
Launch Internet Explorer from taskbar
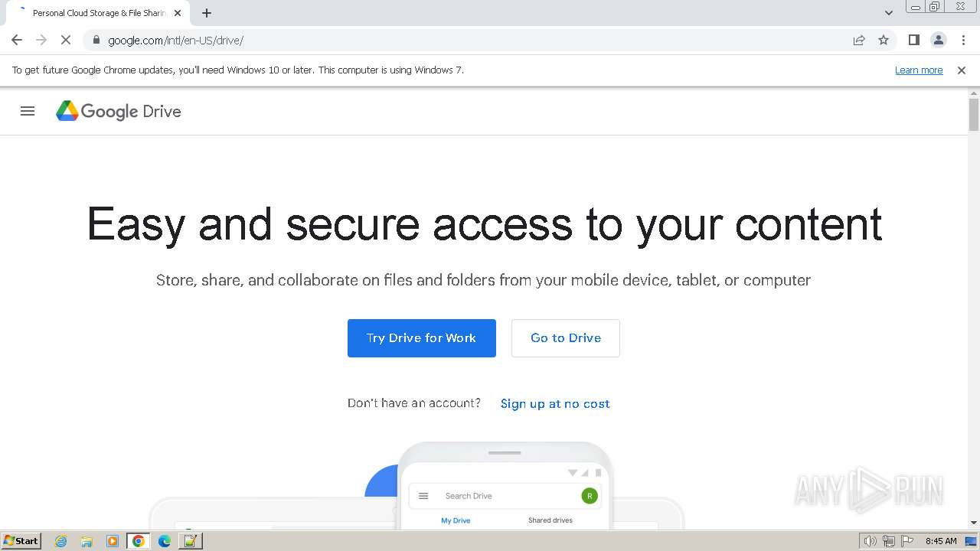(x=61, y=541)
